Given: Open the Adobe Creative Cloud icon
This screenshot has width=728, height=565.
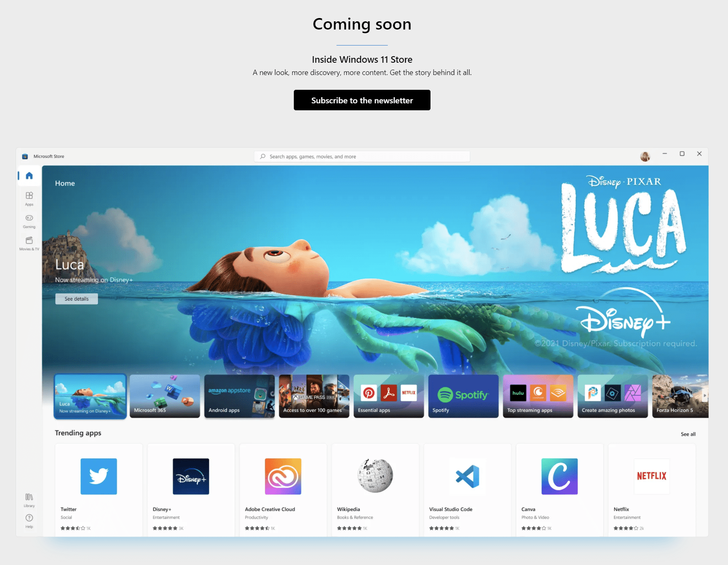Looking at the screenshot, I should 283,476.
